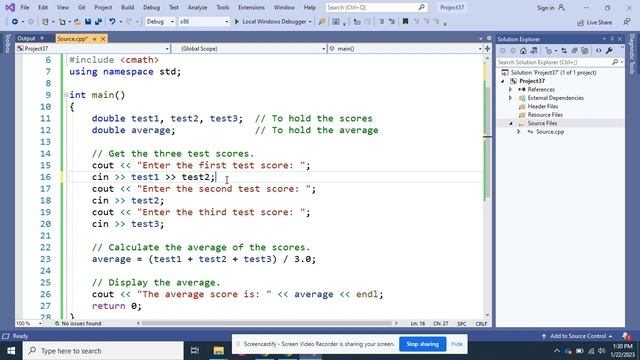Image resolution: width=640 pixels, height=360 pixels.
Task: Click Show All Files icon in Solution Explorer
Action: (x=585, y=51)
